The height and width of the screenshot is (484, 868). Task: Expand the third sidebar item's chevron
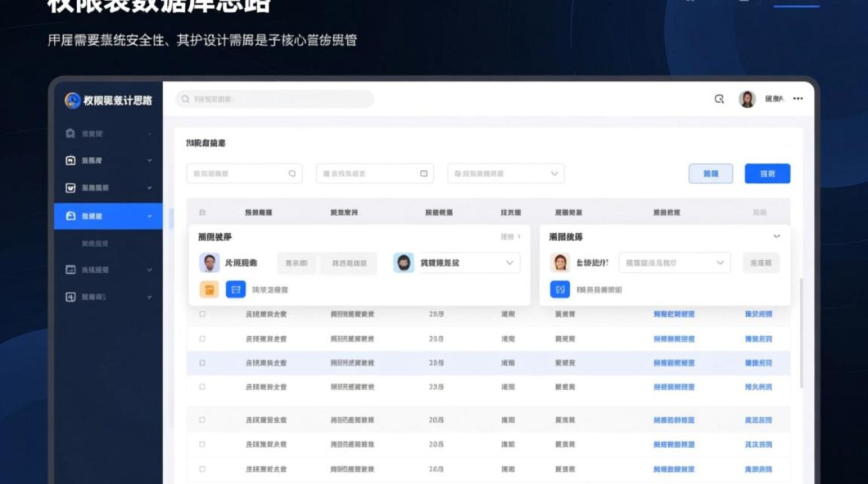[x=150, y=188]
